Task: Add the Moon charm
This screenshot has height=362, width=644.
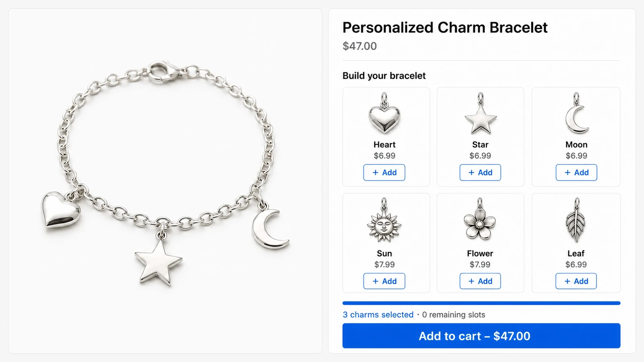Action: [576, 173]
